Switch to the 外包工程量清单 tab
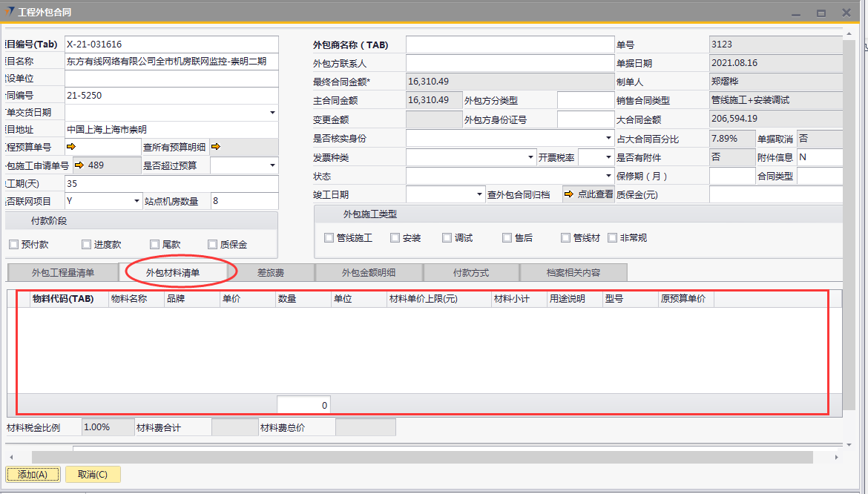This screenshot has width=868, height=494. coord(63,272)
